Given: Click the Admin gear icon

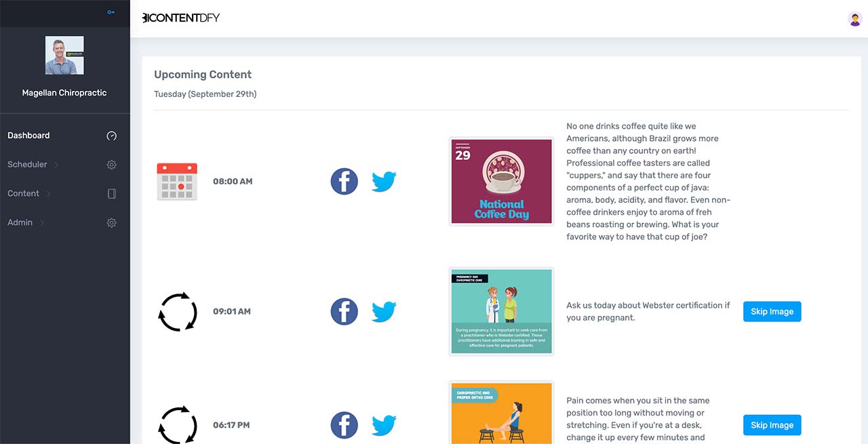Looking at the screenshot, I should click(x=112, y=223).
